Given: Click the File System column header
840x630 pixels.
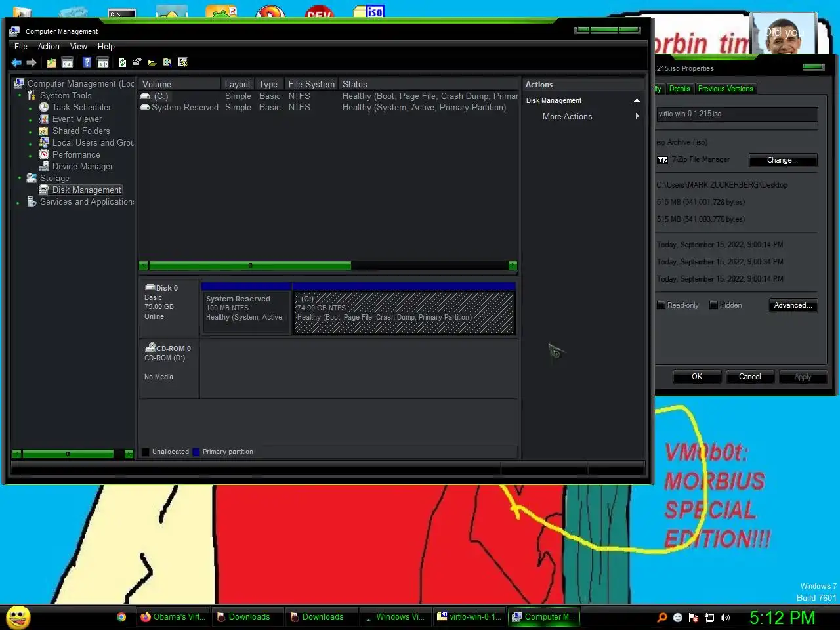Looking at the screenshot, I should point(312,84).
